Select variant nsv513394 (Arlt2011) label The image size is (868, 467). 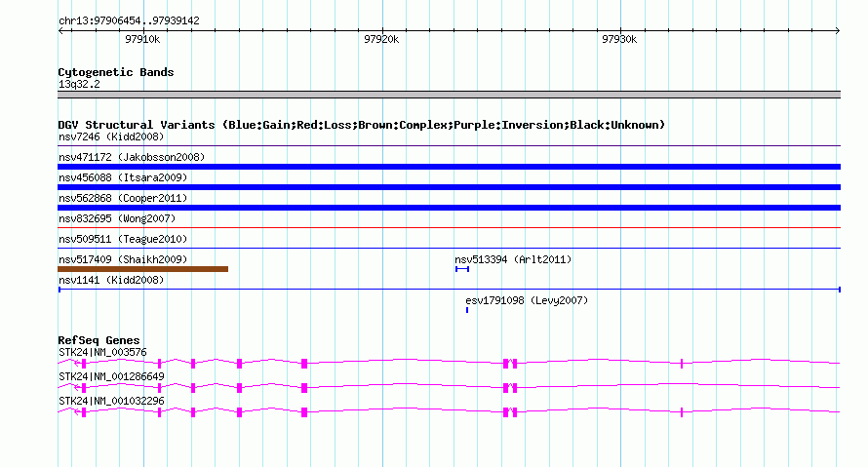click(x=513, y=259)
